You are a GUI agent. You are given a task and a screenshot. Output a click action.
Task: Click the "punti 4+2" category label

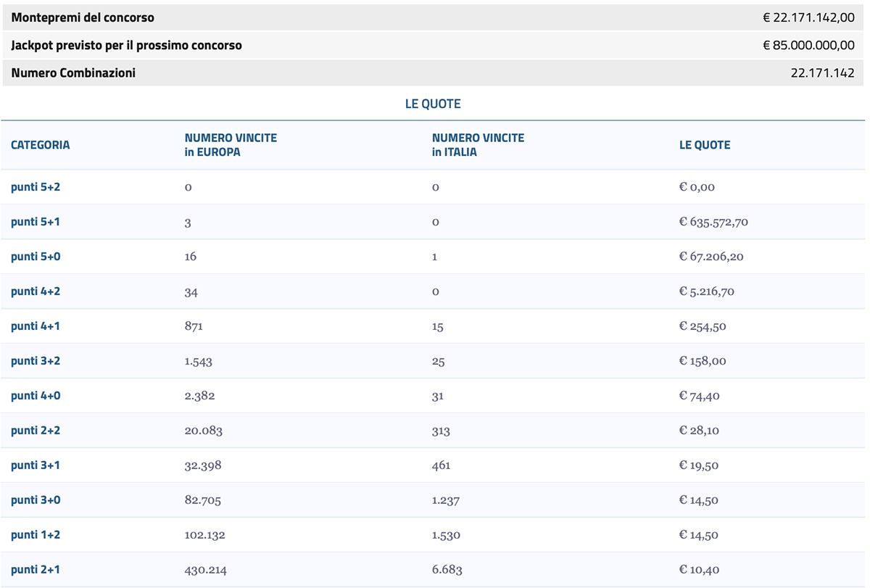click(36, 291)
